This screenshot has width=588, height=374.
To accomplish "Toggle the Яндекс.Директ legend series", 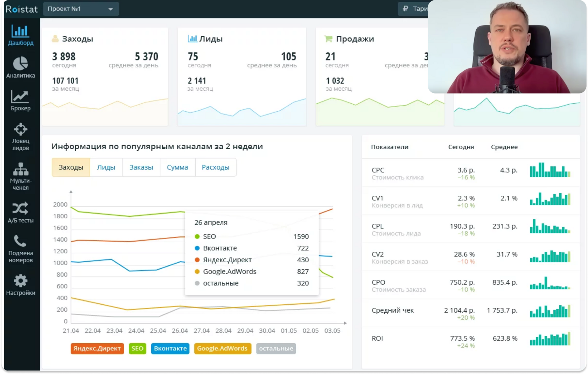I will pyautogui.click(x=97, y=348).
